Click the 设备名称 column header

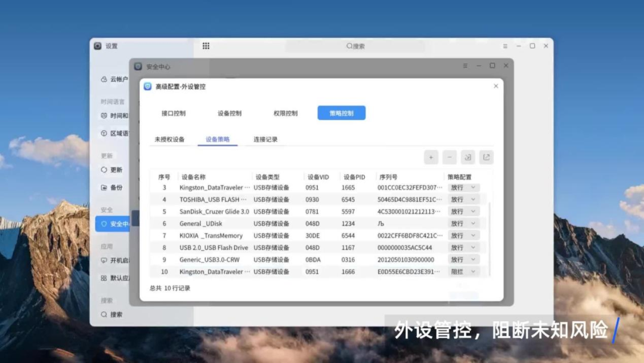point(193,177)
